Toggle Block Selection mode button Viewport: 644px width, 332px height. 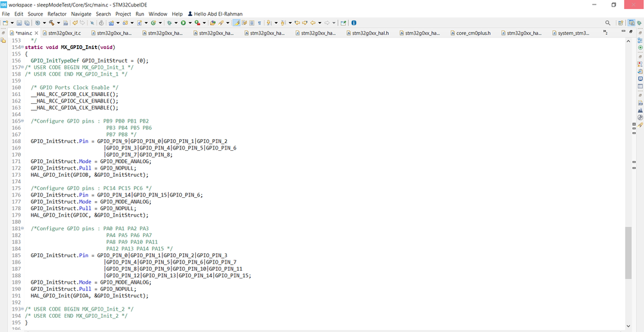point(252,23)
